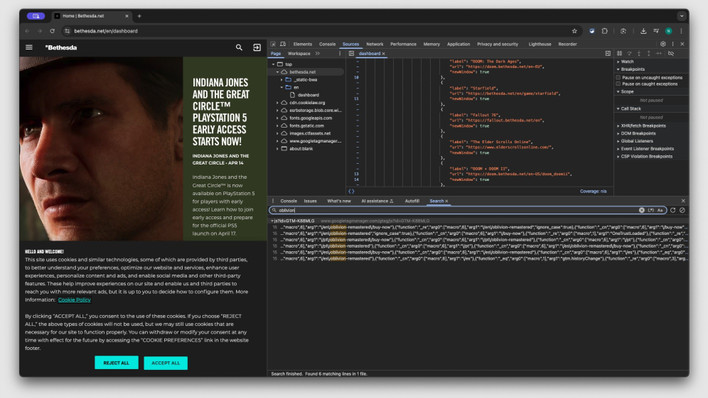
Task: Show more navigator tabs with the chevron
Action: coord(317,53)
